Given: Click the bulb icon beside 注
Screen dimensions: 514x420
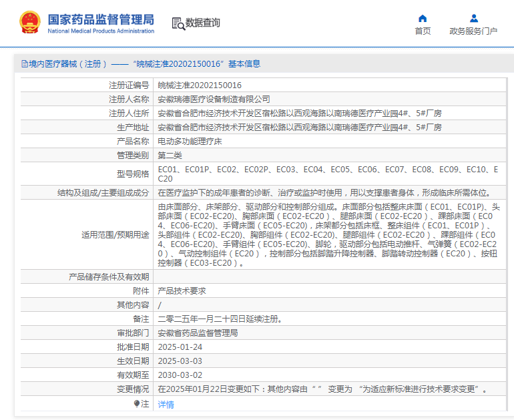Looking at the screenshot, I should click(137, 403).
